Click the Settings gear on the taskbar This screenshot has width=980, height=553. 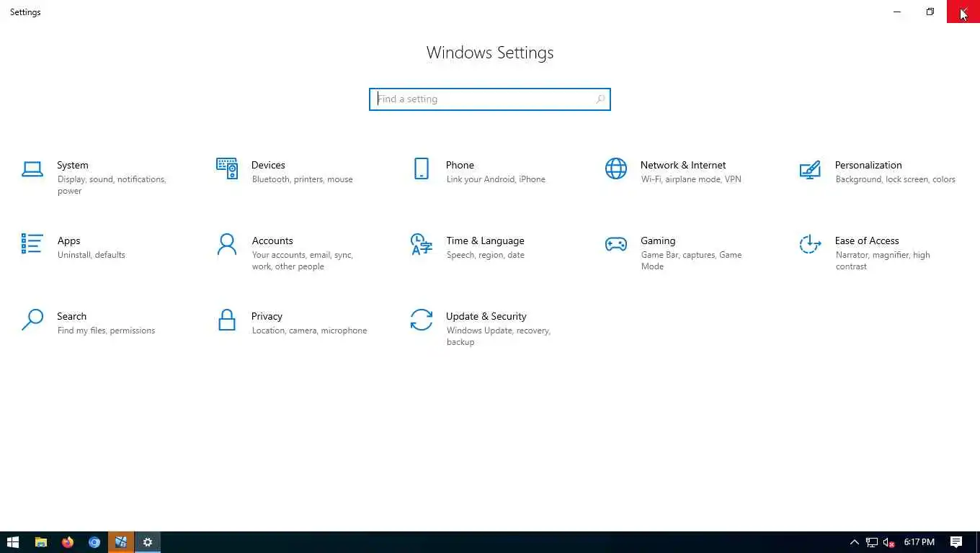click(x=148, y=542)
